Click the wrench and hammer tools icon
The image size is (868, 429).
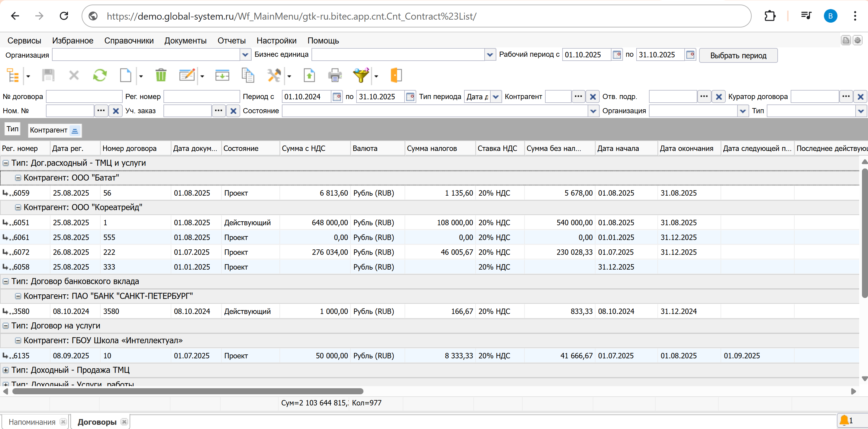tap(274, 75)
